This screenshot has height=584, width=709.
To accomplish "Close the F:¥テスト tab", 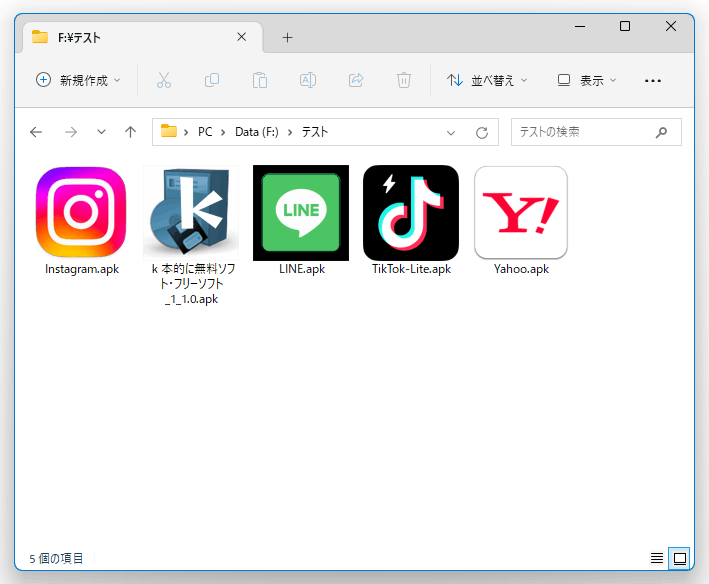I will tap(242, 37).
